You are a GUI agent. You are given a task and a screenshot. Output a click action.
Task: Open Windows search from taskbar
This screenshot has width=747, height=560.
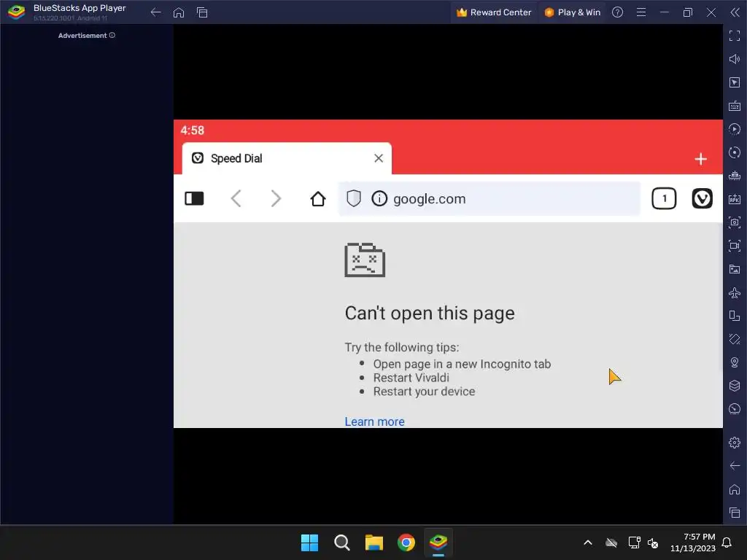click(x=341, y=542)
